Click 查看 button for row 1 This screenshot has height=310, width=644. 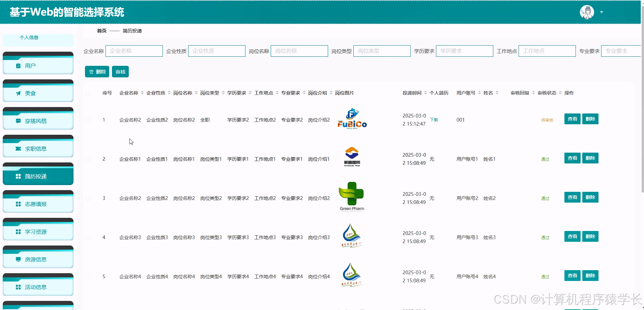click(x=573, y=119)
